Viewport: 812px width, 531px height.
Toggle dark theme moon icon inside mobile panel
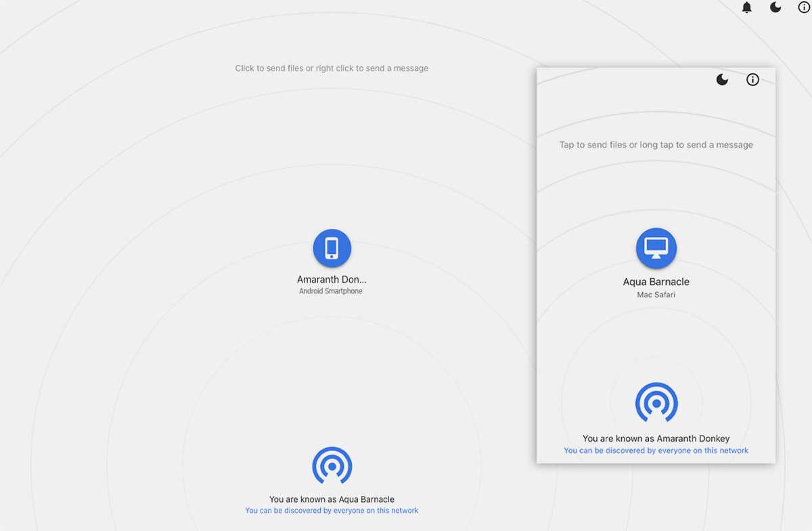[723, 80]
